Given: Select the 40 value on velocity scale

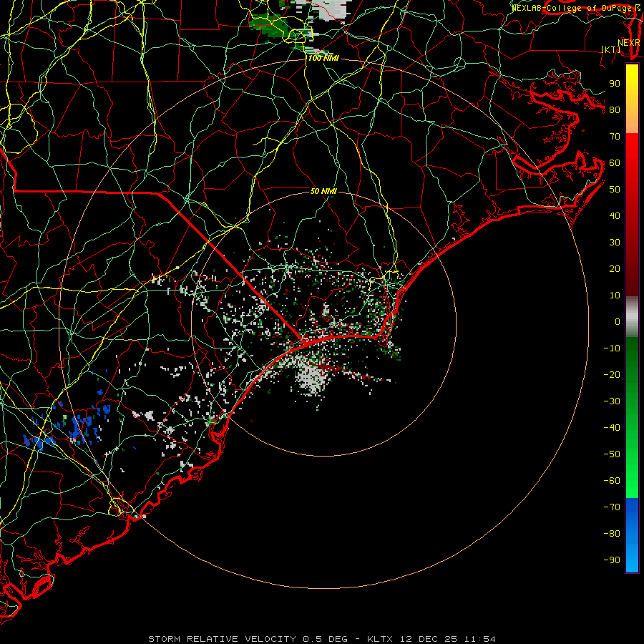Looking at the screenshot, I should [x=615, y=216].
